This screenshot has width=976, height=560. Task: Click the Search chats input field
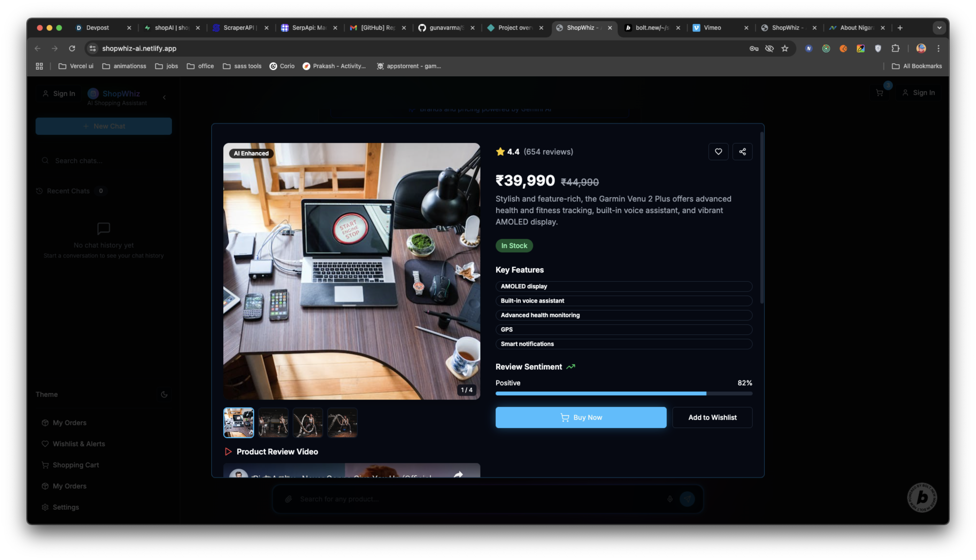pos(104,161)
